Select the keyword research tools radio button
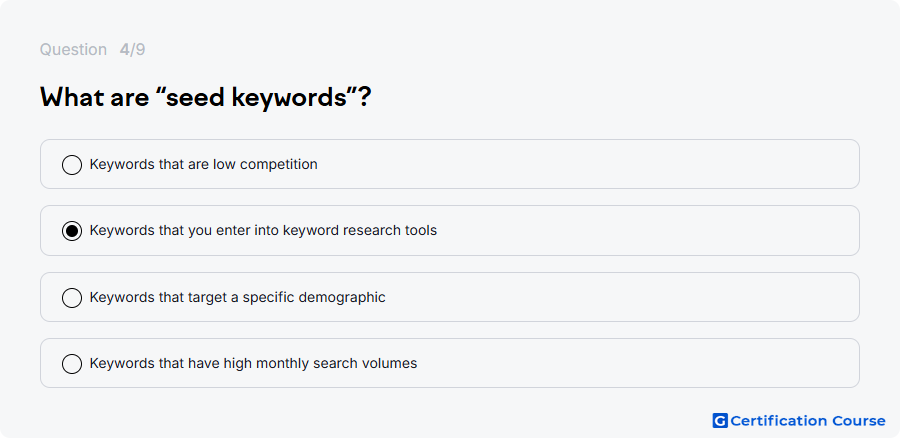The width and height of the screenshot is (900, 438). pyautogui.click(x=72, y=231)
